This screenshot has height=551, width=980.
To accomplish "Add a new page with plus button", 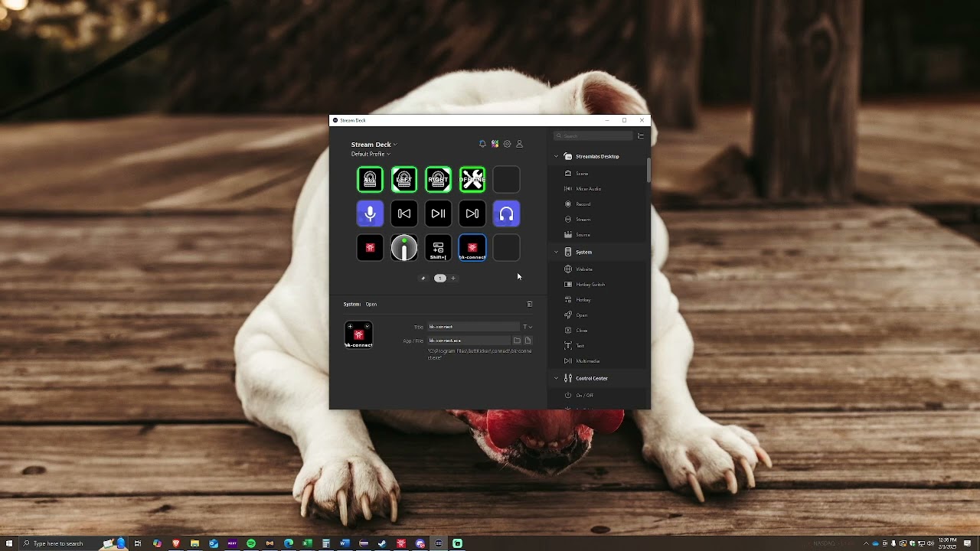I will pyautogui.click(x=453, y=278).
